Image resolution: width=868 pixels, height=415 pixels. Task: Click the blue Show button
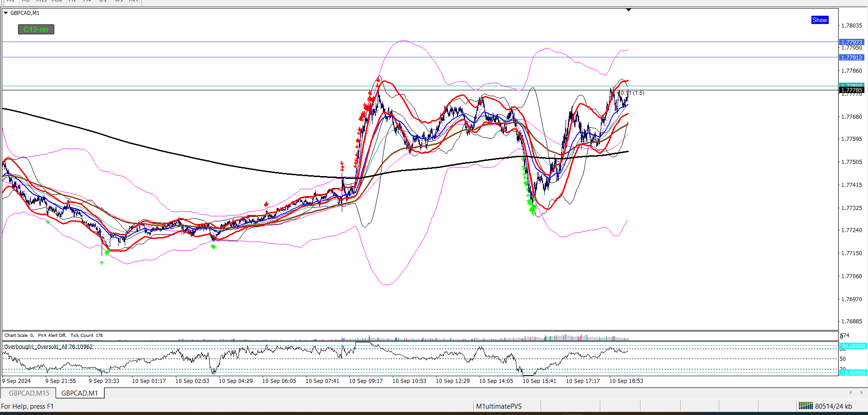click(x=819, y=20)
